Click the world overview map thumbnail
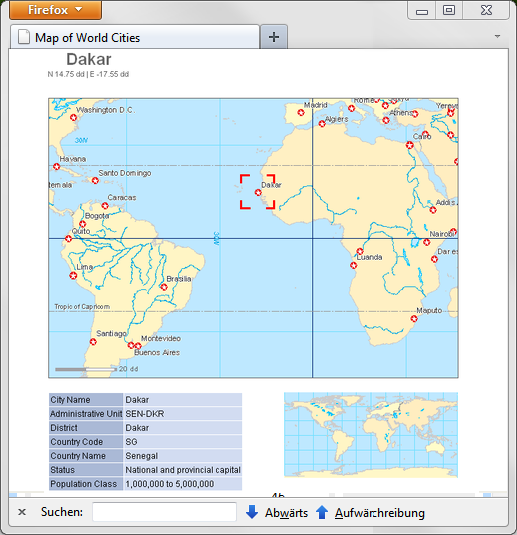This screenshot has width=517, height=535. 371,434
